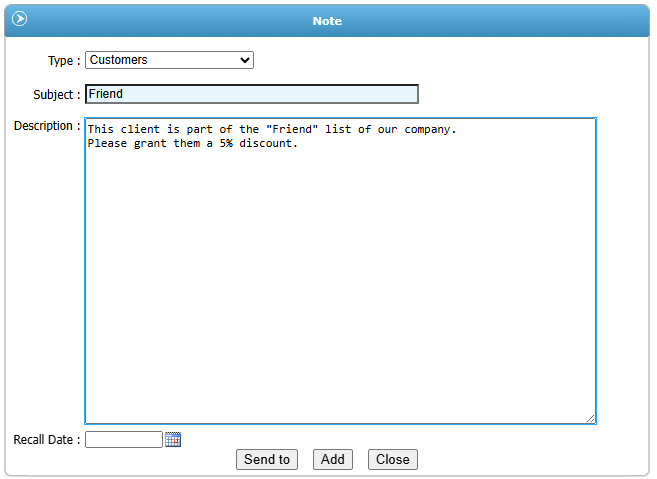Expand the Type dropdown chevron arrow
The height and width of the screenshot is (479, 657).
(x=245, y=60)
